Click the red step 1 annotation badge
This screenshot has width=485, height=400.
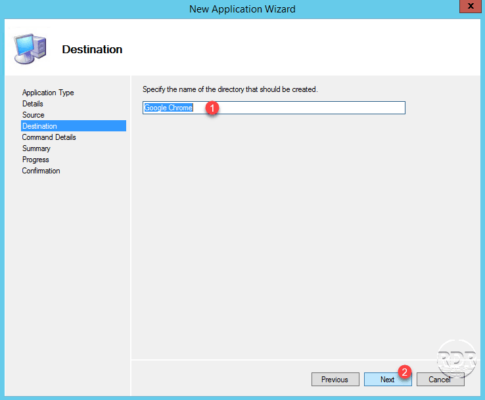[x=212, y=108]
